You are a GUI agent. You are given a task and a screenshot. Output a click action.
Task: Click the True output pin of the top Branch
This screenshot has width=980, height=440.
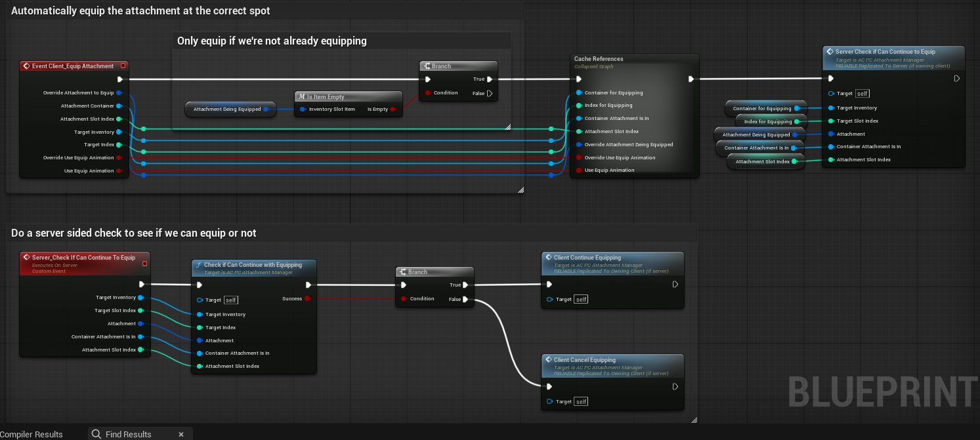point(488,79)
